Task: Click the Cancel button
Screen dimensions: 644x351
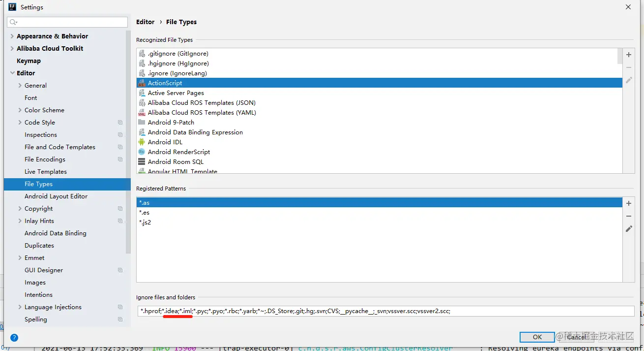Action: tap(577, 337)
